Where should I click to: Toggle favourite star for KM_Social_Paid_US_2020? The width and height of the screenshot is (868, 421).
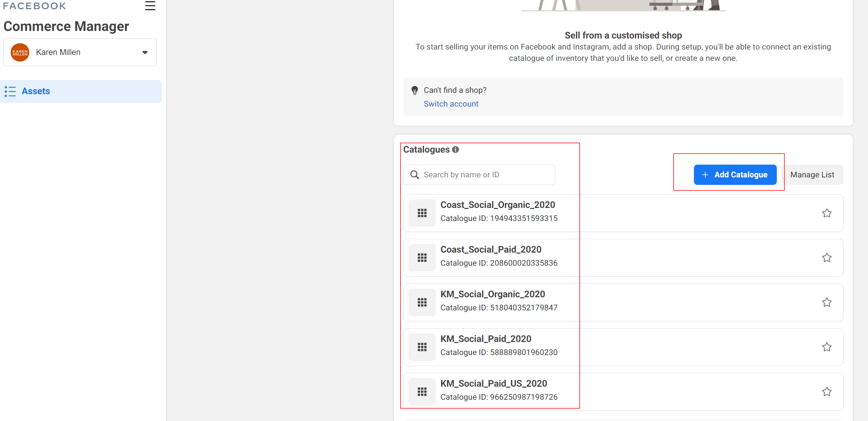[x=827, y=392]
